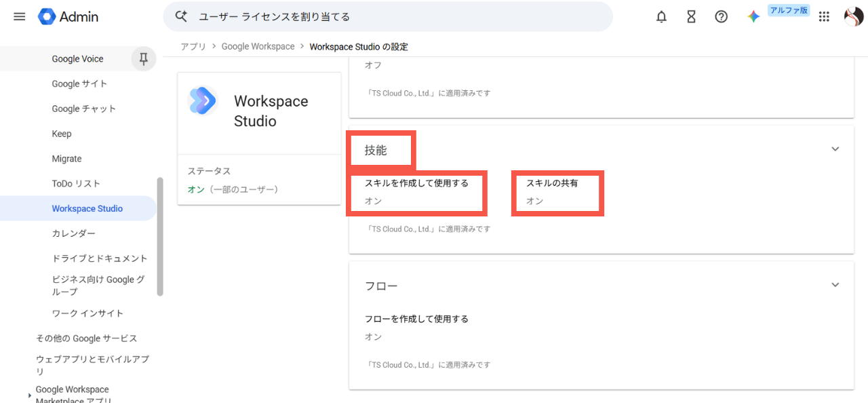Viewport: 868px width, 403px height.
Task: Open the main hamburger menu
Action: coord(19,16)
